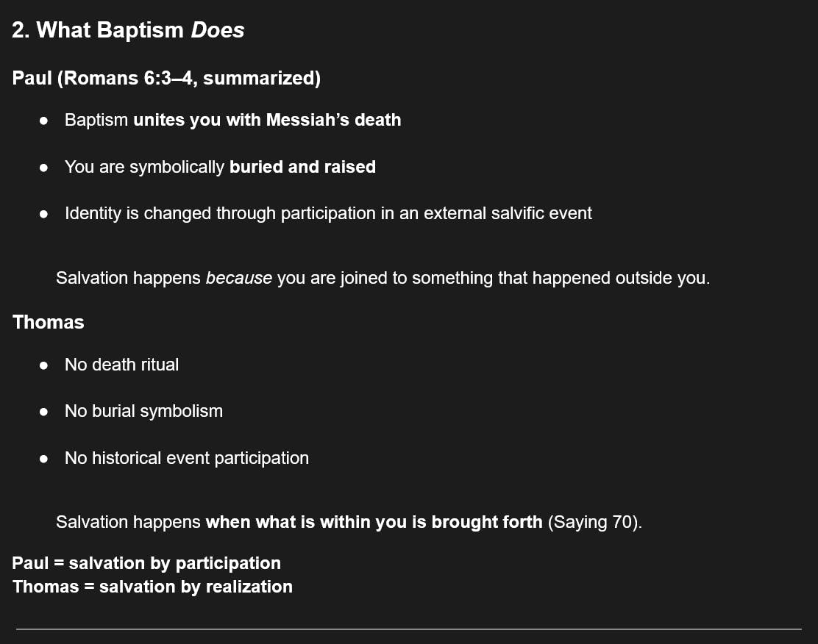
Task: Click the bold phrase "when what is within you is brought forth"
Action: point(374,522)
